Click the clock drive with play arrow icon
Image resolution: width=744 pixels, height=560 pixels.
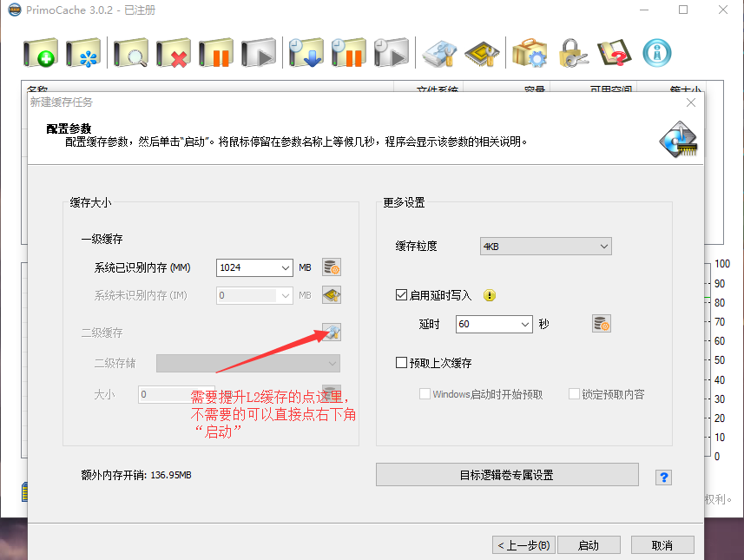(x=392, y=53)
